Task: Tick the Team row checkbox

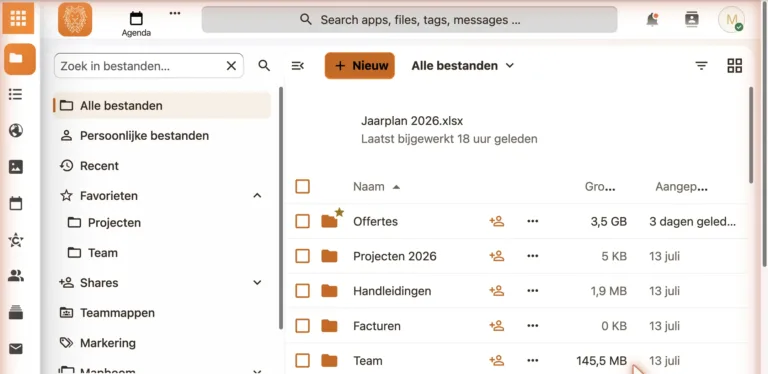Action: [x=302, y=361]
